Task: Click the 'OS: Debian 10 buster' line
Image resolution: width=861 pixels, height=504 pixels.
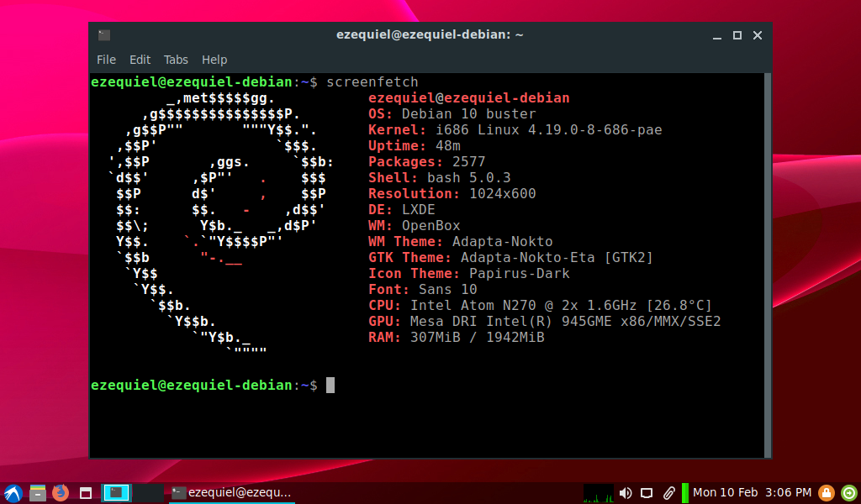Action: coord(452,114)
